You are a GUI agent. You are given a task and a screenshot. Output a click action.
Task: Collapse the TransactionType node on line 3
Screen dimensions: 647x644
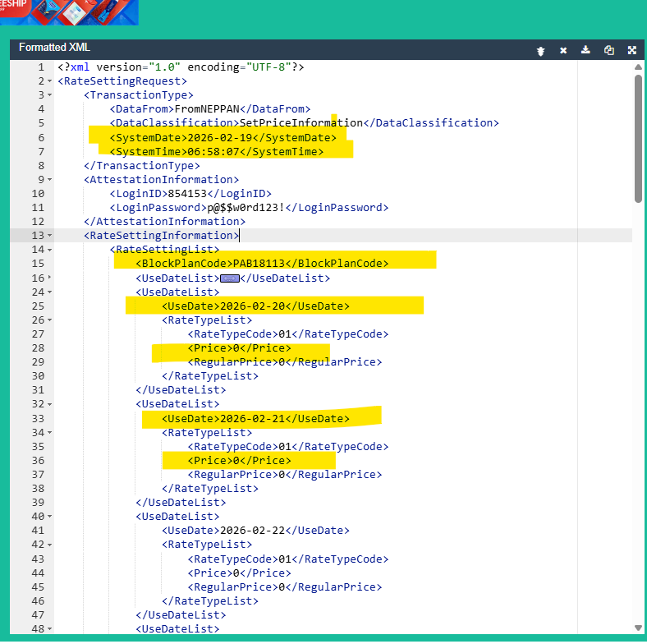(x=49, y=95)
